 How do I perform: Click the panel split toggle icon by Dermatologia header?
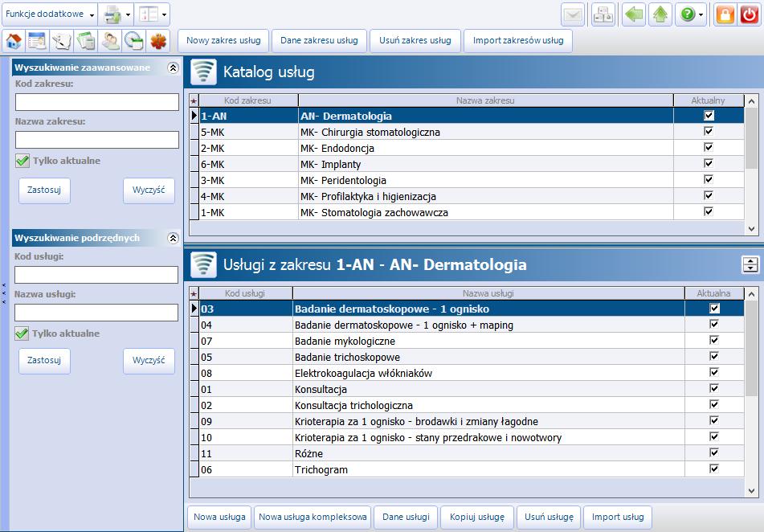click(x=750, y=264)
